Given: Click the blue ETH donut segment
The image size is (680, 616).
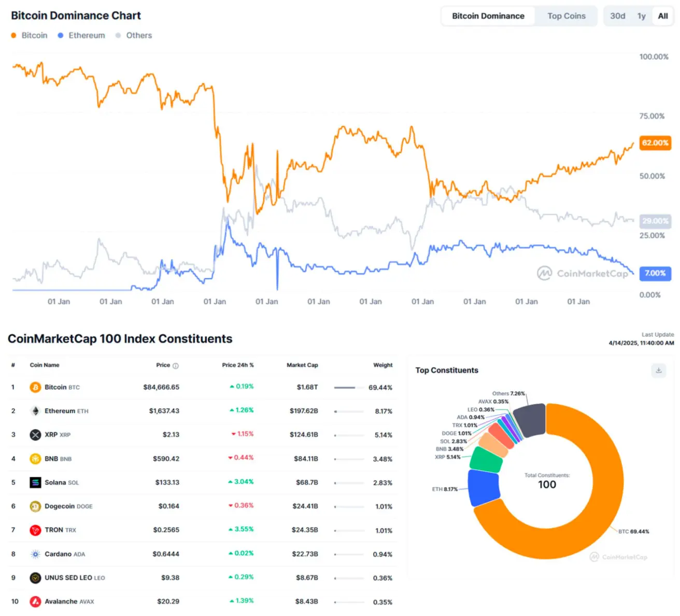Looking at the screenshot, I should click(484, 488).
